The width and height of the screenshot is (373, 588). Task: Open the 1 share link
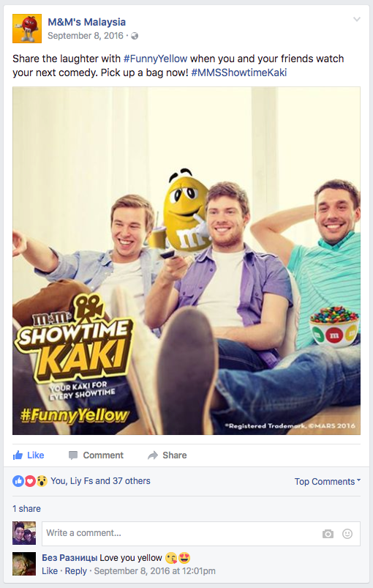26,509
